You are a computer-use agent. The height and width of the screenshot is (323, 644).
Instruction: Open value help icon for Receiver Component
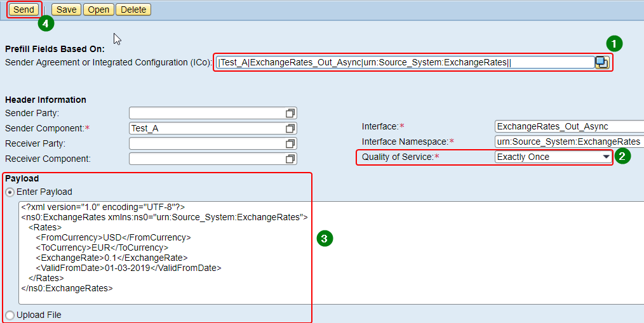(x=290, y=159)
